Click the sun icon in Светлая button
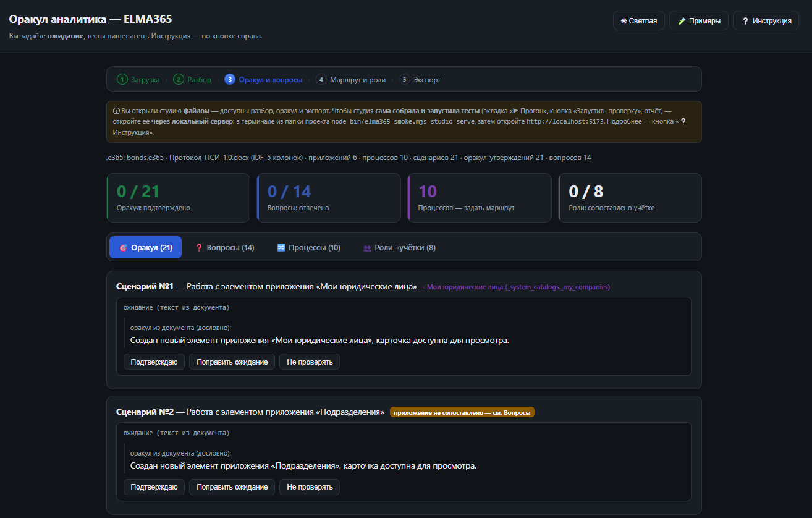Screen dimensions: 812x518 [624, 21]
